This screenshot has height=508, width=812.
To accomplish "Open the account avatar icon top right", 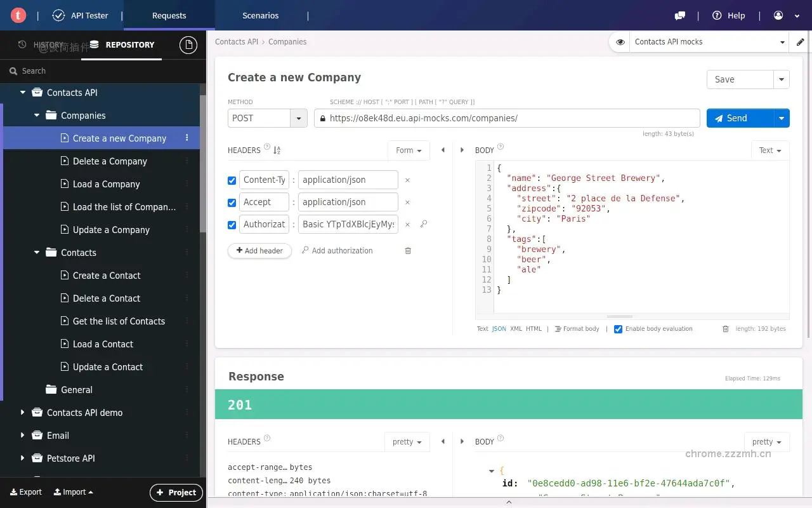I will click(x=778, y=15).
